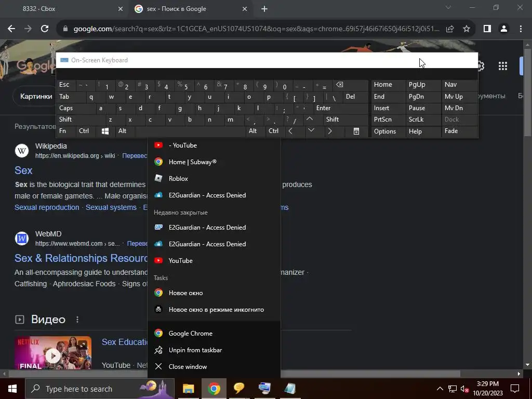
Task: Toggle Caps key on On-Screen Keyboard
Action: pyautogui.click(x=76, y=108)
